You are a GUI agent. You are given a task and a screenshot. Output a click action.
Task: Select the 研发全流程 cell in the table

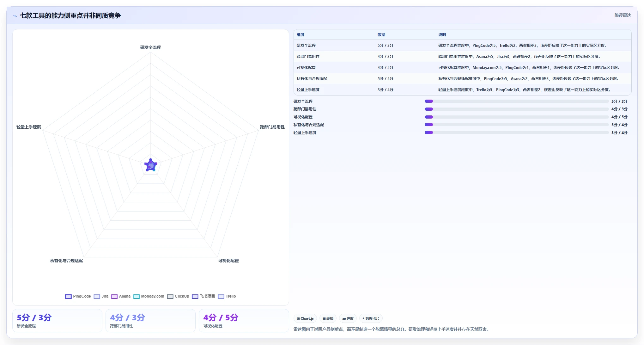click(x=306, y=46)
